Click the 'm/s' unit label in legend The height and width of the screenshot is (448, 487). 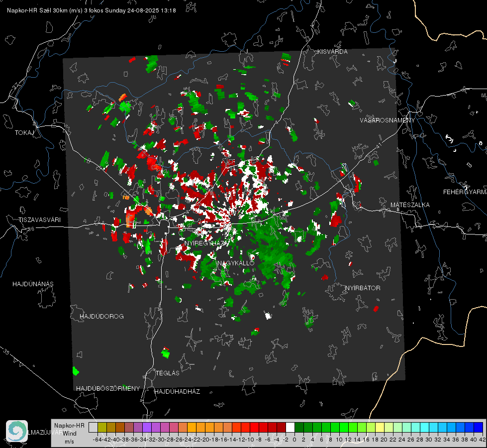[x=69, y=442]
